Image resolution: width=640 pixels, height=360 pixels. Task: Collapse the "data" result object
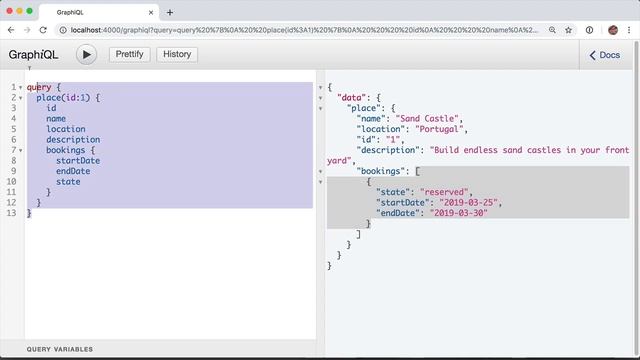320,98
